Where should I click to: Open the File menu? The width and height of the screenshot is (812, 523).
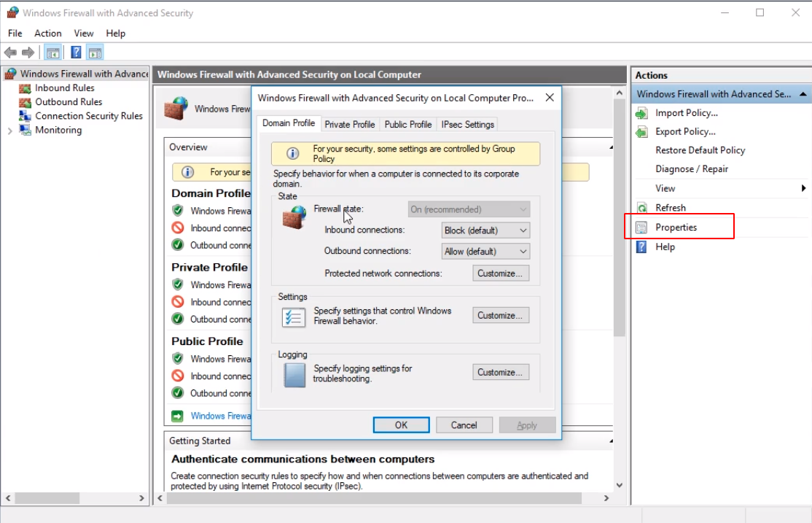click(x=15, y=33)
